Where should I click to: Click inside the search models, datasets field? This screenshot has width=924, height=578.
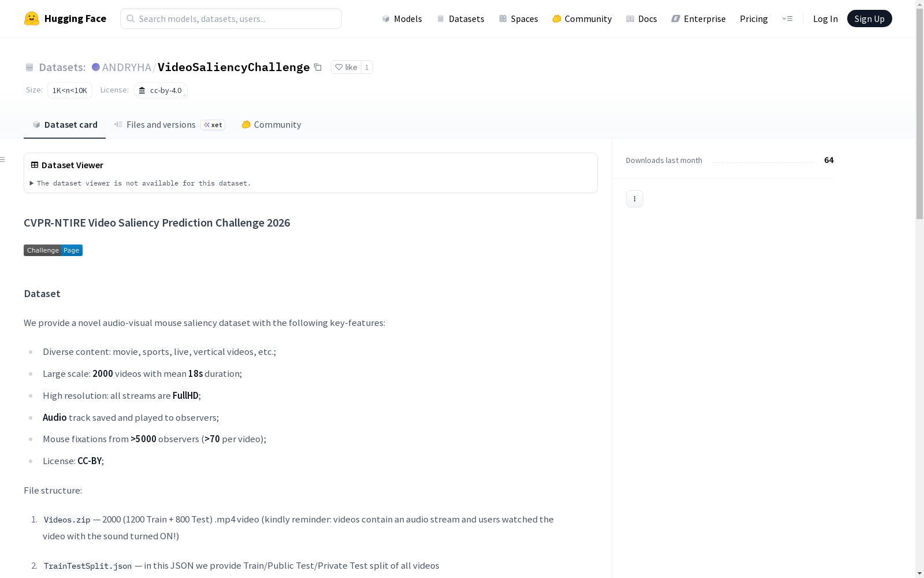(231, 18)
